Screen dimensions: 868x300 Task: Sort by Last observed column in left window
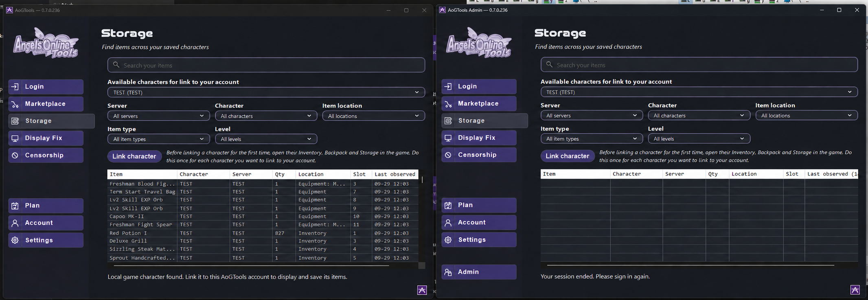(395, 174)
